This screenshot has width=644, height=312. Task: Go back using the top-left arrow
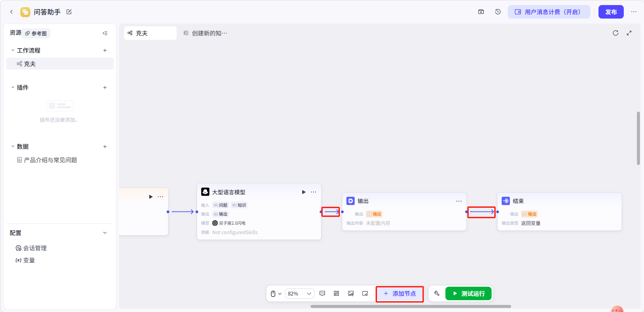tap(11, 12)
